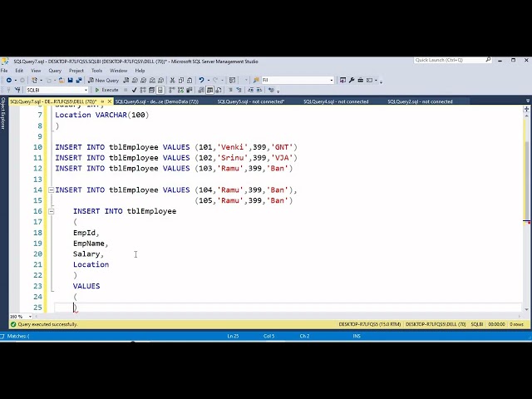Open the Edit menu
The width and height of the screenshot is (532, 399).
pyautogui.click(x=19, y=71)
